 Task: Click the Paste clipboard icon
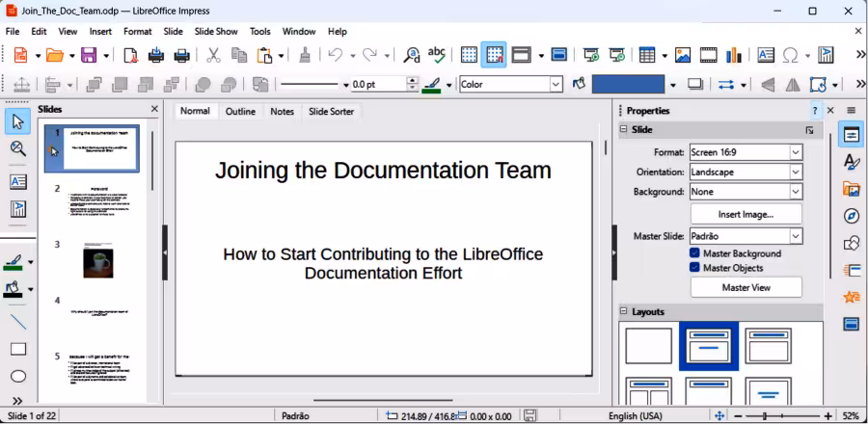point(264,55)
